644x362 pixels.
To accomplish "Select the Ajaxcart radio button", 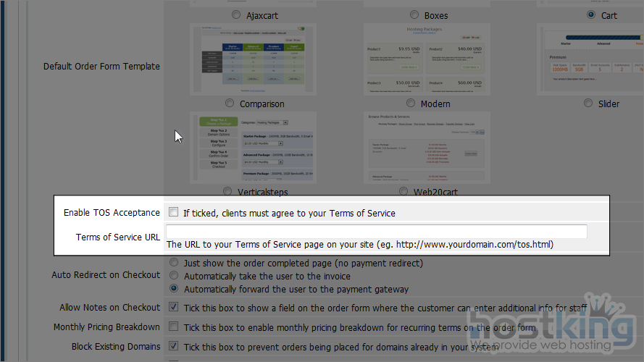I will tap(237, 14).
